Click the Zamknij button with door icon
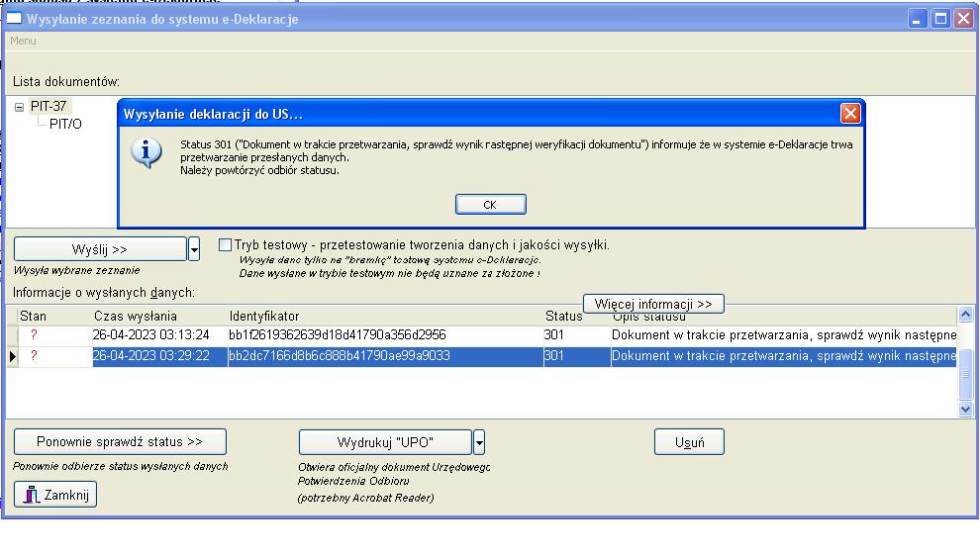The height and width of the screenshot is (557, 980). [55, 495]
